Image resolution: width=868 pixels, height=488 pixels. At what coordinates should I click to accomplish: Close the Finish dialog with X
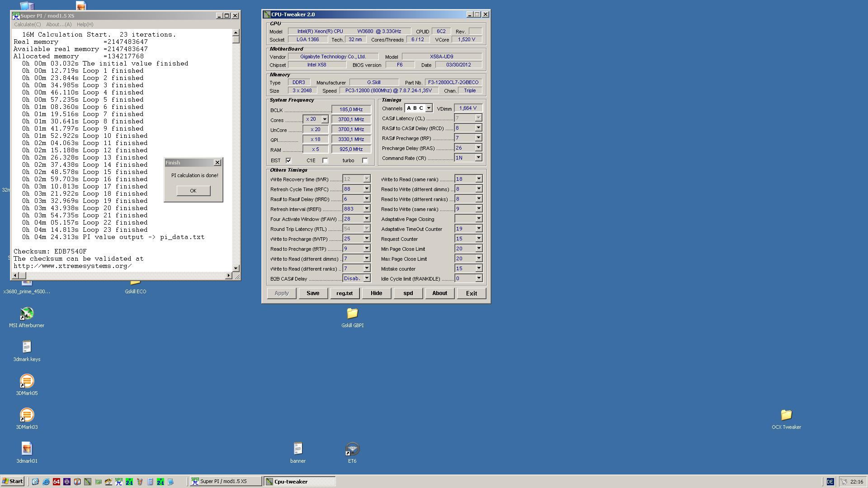click(x=217, y=163)
